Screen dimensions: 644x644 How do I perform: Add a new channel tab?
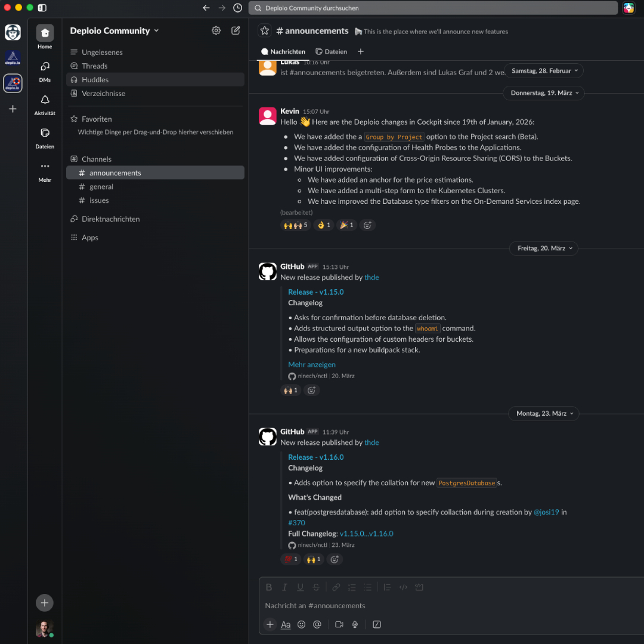361,51
